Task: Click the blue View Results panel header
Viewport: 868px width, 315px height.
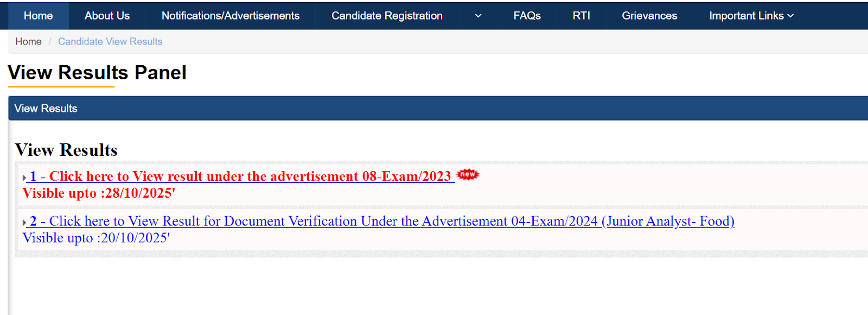Action: pyautogui.click(x=434, y=108)
